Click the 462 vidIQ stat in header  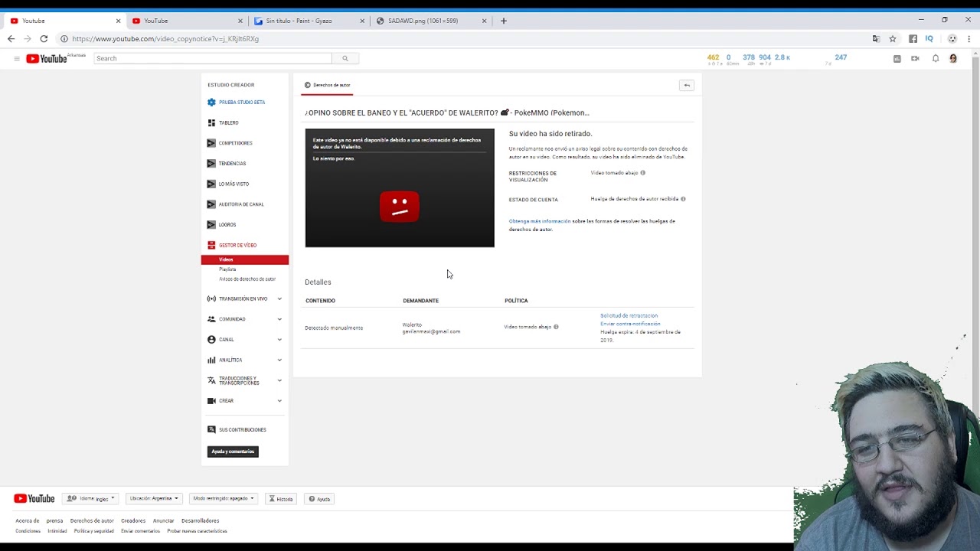pyautogui.click(x=714, y=57)
